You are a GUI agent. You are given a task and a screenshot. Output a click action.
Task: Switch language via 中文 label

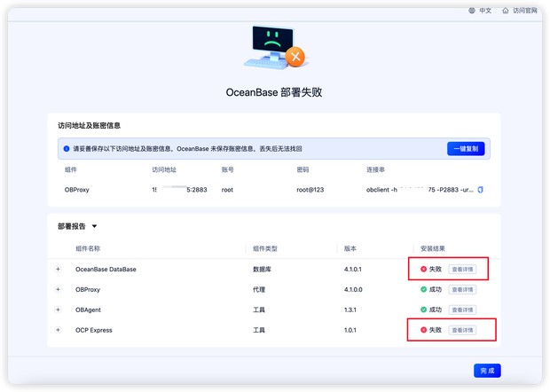(x=485, y=11)
